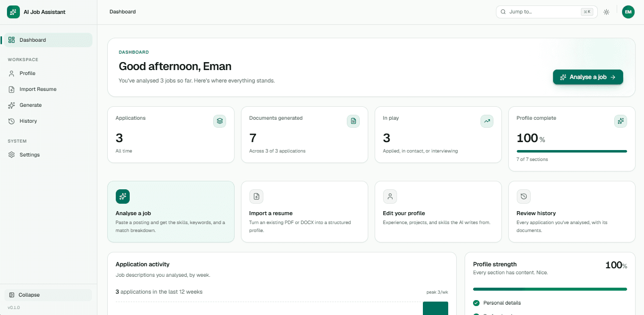The image size is (644, 315).
Task: Open the Dashboard sidebar item
Action: 48,40
